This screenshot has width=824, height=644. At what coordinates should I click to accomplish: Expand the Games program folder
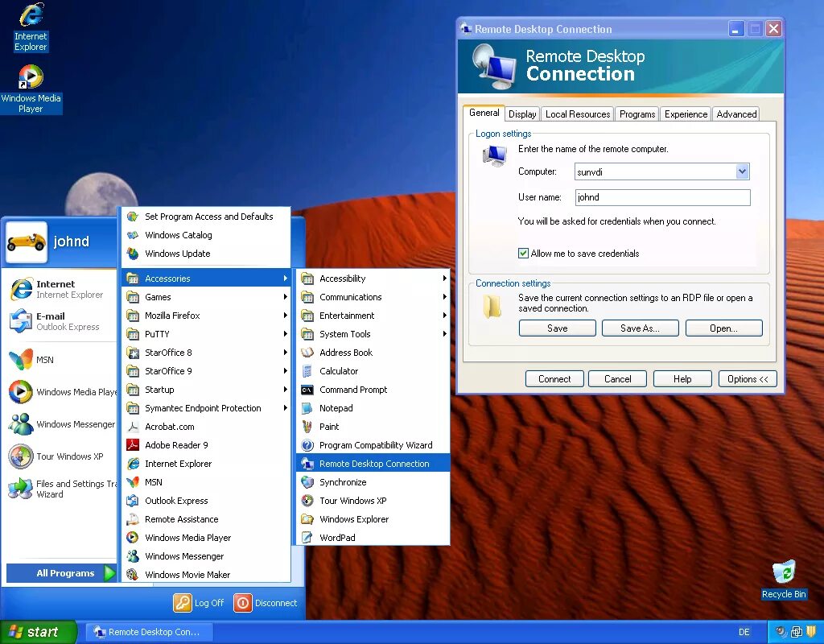click(x=207, y=297)
